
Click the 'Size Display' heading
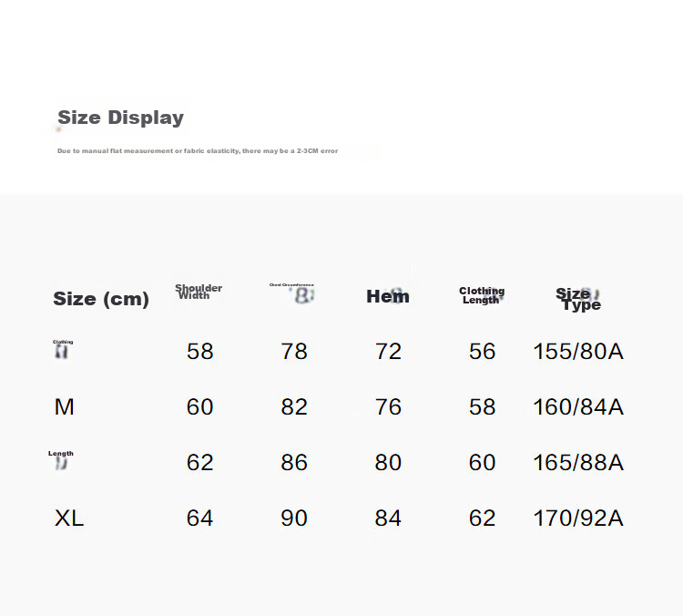120,118
